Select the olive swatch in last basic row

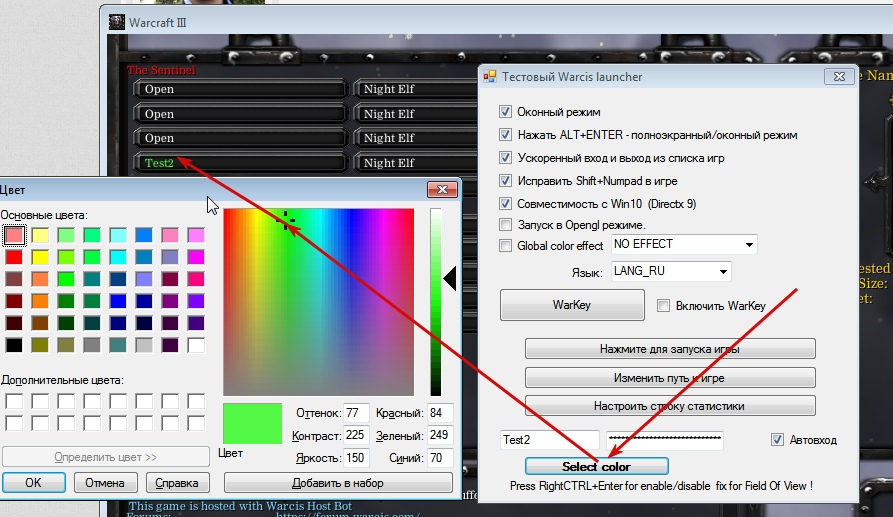coord(40,345)
